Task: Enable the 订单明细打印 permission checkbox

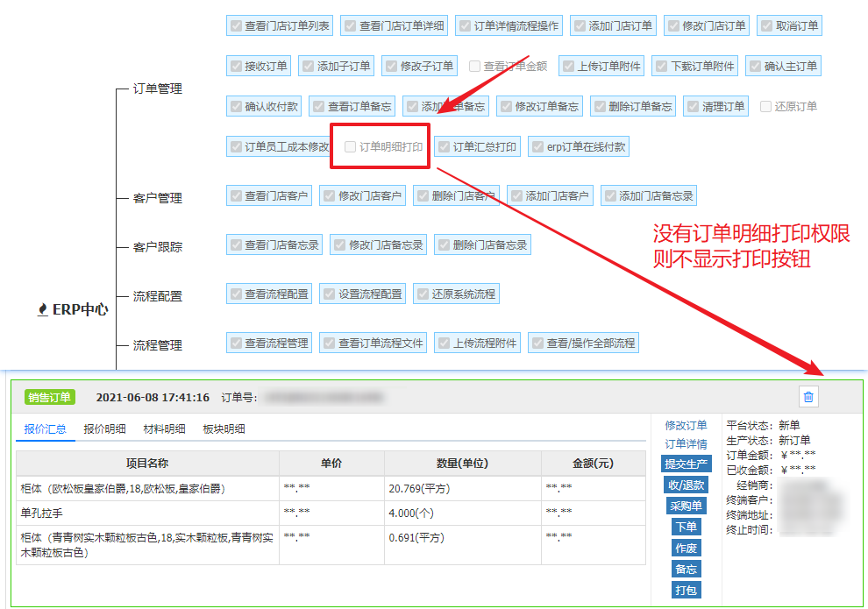Action: click(351, 147)
